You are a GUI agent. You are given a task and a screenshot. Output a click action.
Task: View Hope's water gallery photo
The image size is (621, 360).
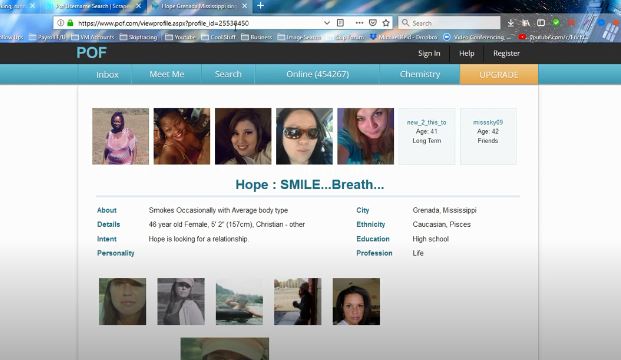[x=239, y=301]
